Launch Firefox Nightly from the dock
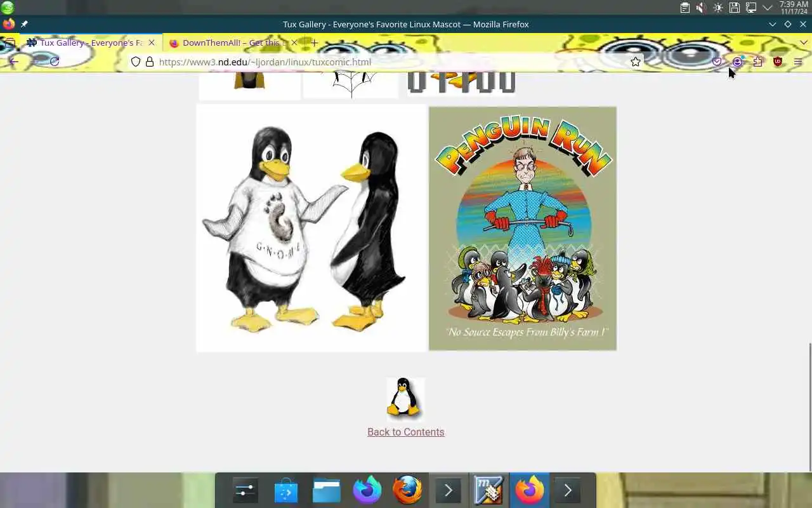This screenshot has width=812, height=508. [x=367, y=490]
